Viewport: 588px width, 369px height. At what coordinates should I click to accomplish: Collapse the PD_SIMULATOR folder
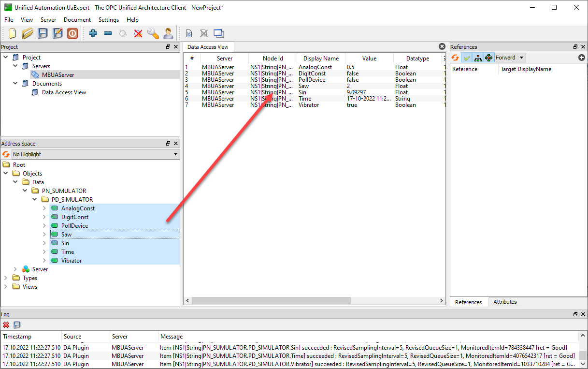coord(35,200)
